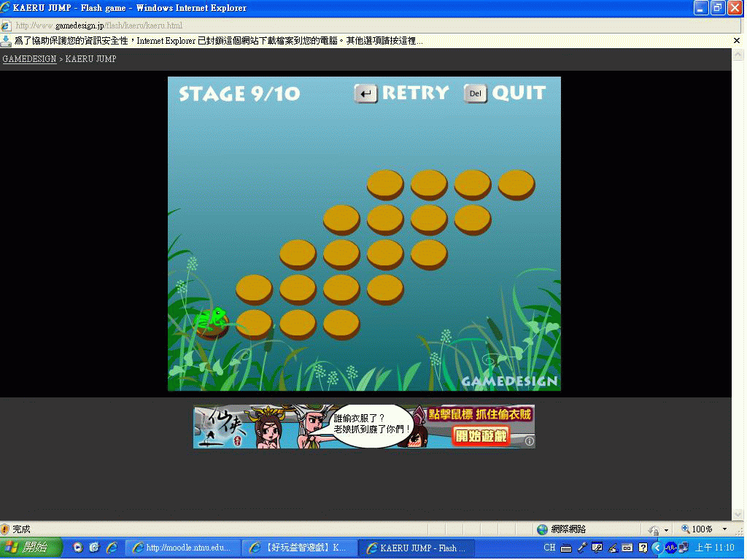Image resolution: width=747 pixels, height=560 pixels.
Task: Click the green frog on the lily pad
Action: tap(212, 319)
